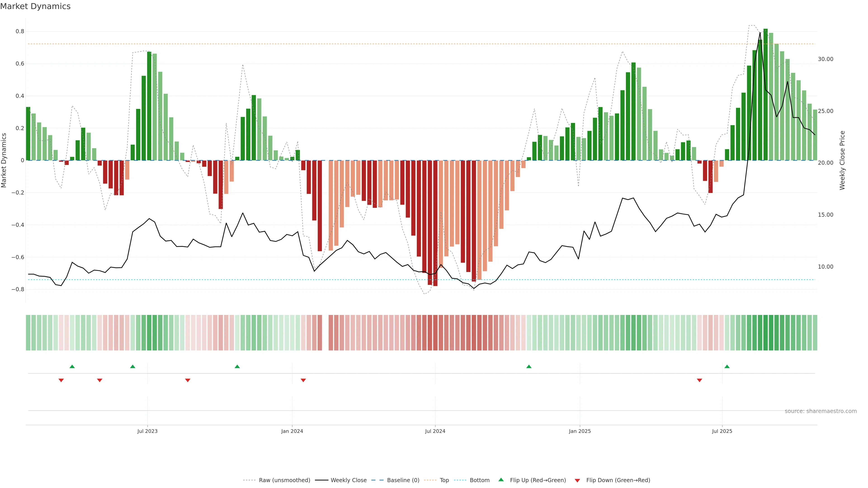Click red flip-down triangle just before Jul 2025
The height and width of the screenshot is (488, 868).
point(700,380)
